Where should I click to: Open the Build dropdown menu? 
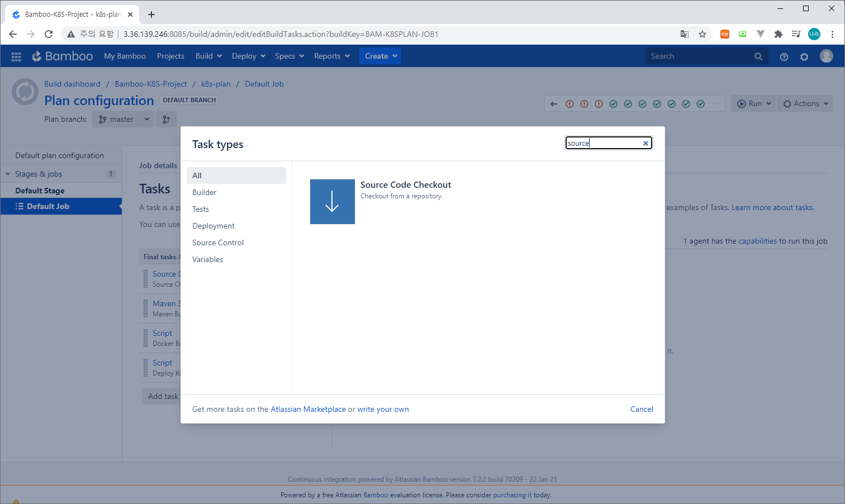coord(209,56)
